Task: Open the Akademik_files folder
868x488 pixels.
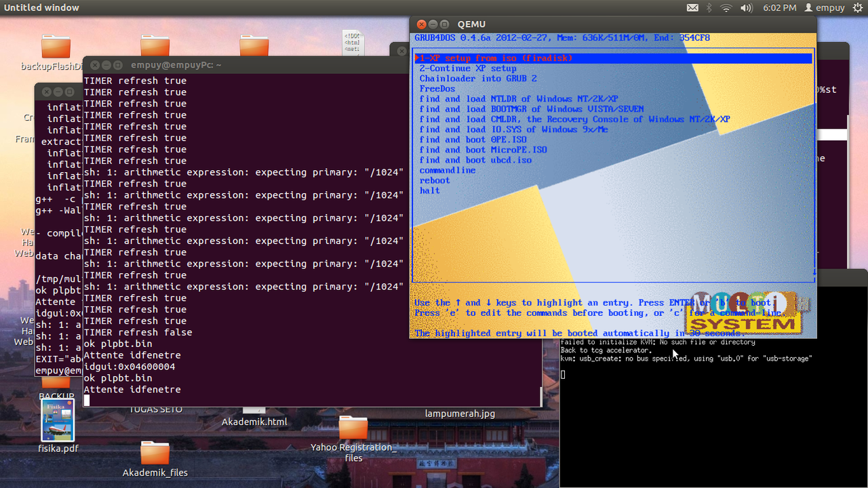Action: click(155, 454)
